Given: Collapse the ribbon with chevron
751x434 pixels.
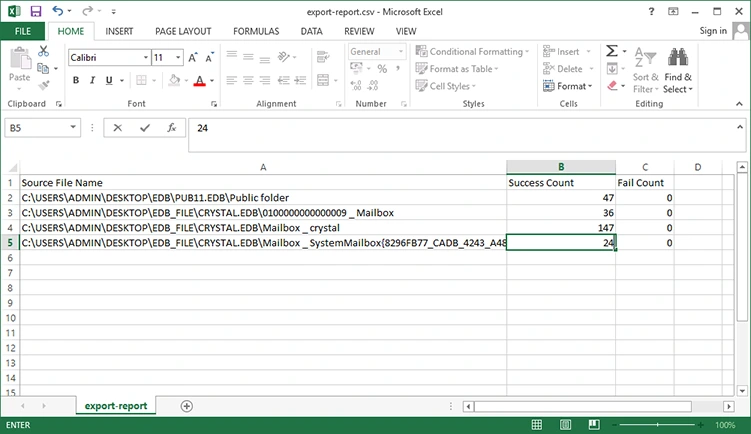Looking at the screenshot, I should (740, 103).
